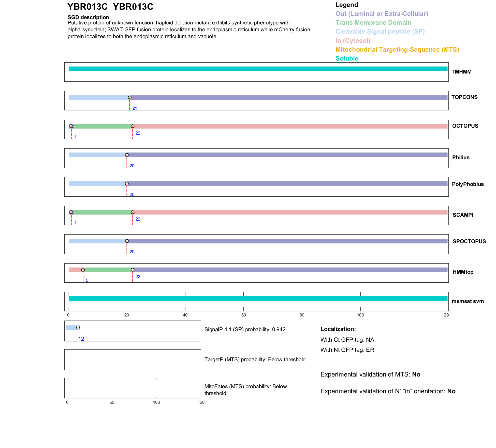This screenshot has width=496, height=448.
Task: Click the empty TargetP plot box
Action: pyautogui.click(x=133, y=359)
